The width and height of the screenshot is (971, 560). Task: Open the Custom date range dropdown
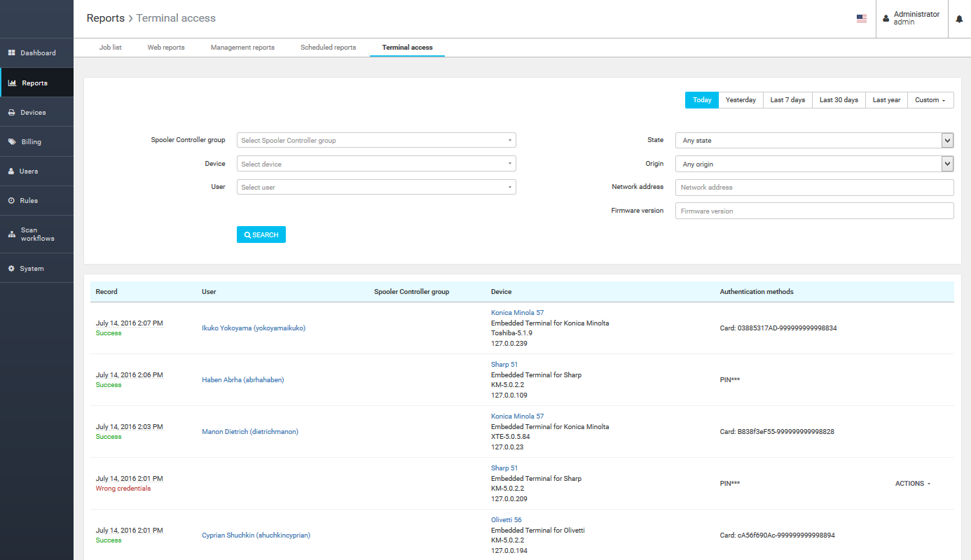(930, 100)
